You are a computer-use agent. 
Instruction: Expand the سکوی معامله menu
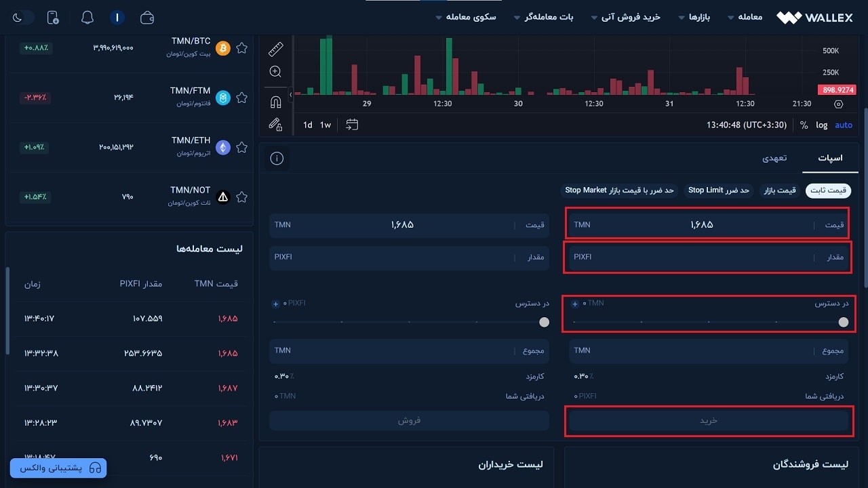(x=466, y=17)
